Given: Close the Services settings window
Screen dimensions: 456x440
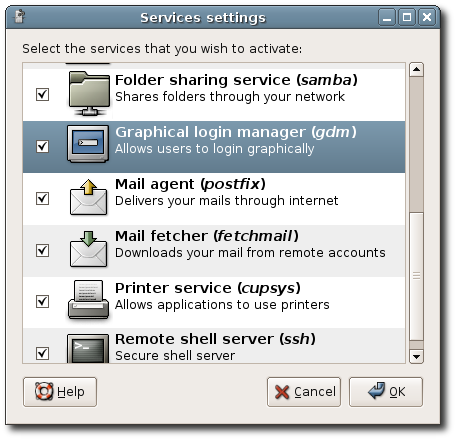Looking at the screenshot, I should 427,17.
